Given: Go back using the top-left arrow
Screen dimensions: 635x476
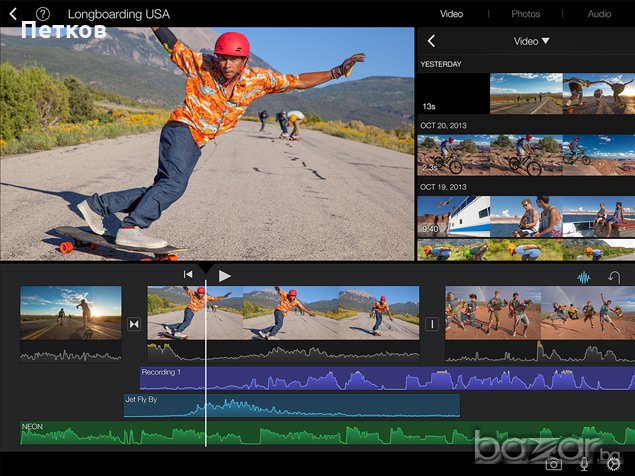Looking at the screenshot, I should [x=13, y=14].
